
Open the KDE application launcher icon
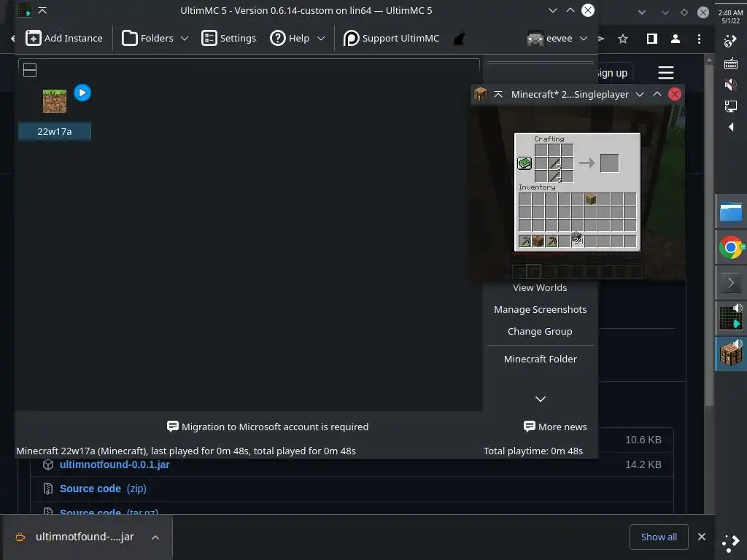coord(730,542)
